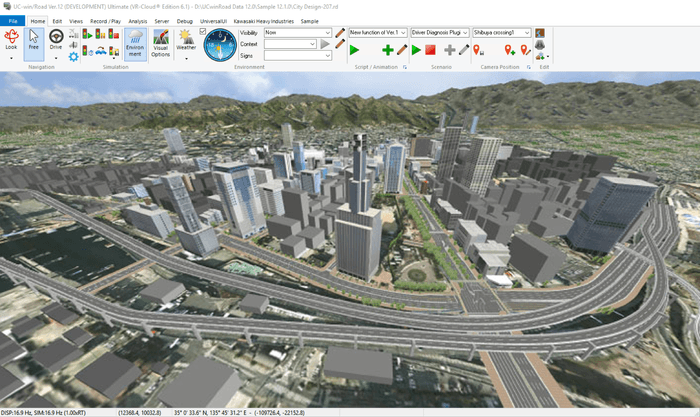Viewport: 700px width, 417px height.
Task: Select the Look navigation tool
Action: [x=11, y=40]
